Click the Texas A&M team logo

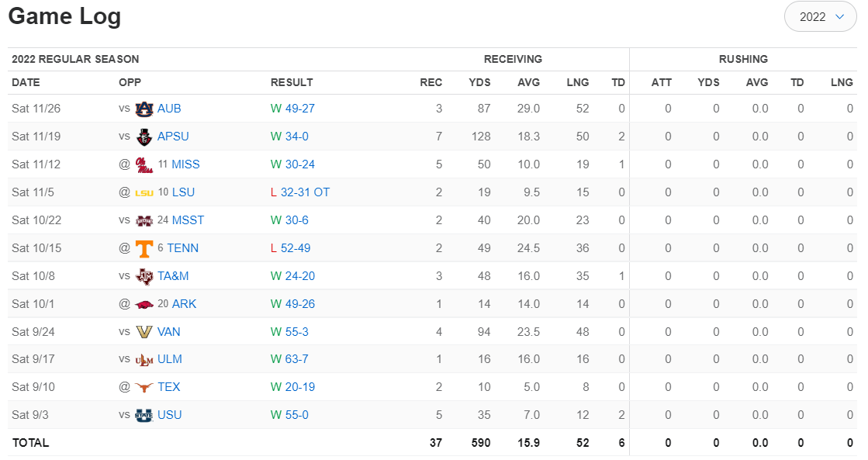pyautogui.click(x=144, y=276)
